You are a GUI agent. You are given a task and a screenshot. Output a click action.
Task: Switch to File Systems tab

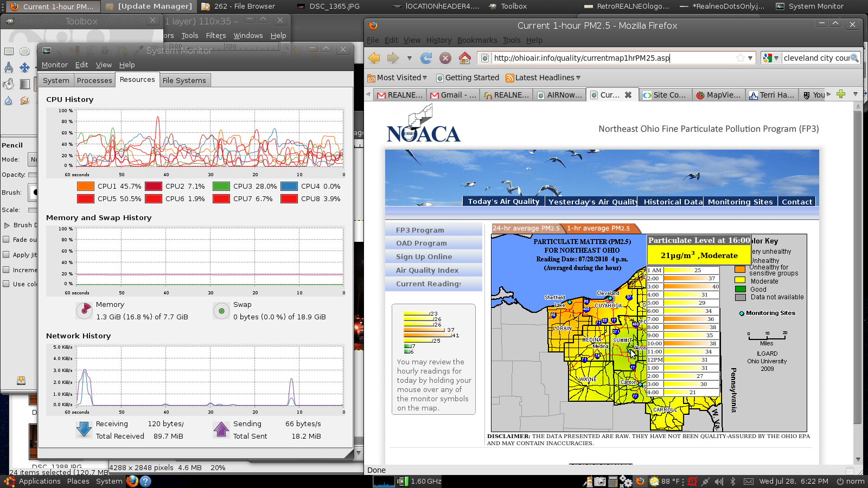coord(184,80)
